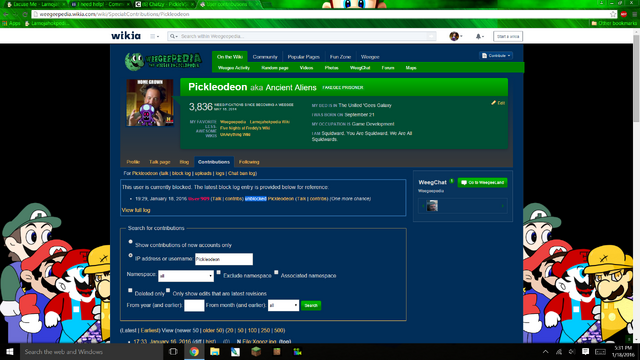This screenshot has height=360, width=640.
Task: Switch to the Talk page tab
Action: [x=160, y=162]
